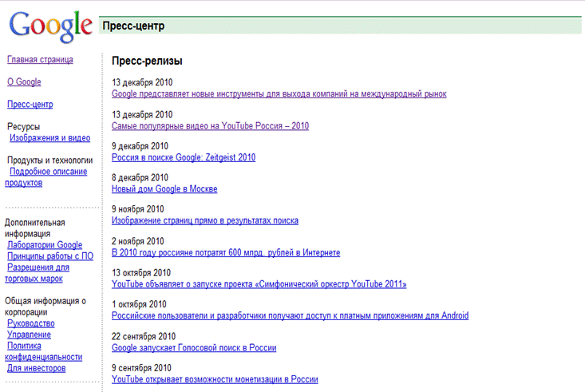This screenshot has width=585, height=392.
Task: Open Изображение страниц прямо в результатах поиска
Action: [x=205, y=220]
